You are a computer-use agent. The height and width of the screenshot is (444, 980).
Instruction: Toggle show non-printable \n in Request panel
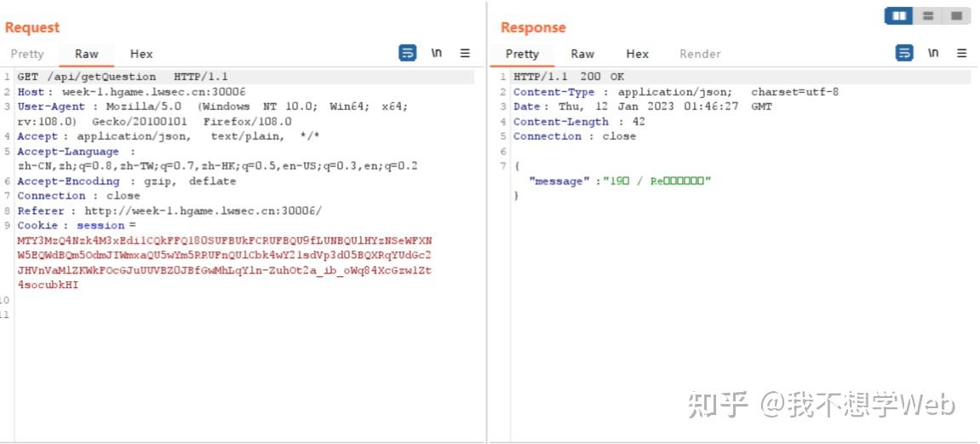pyautogui.click(x=436, y=53)
